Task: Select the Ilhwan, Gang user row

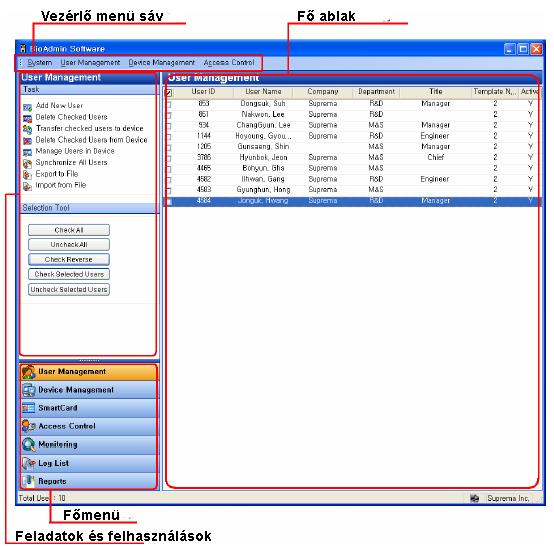Action: (x=352, y=179)
